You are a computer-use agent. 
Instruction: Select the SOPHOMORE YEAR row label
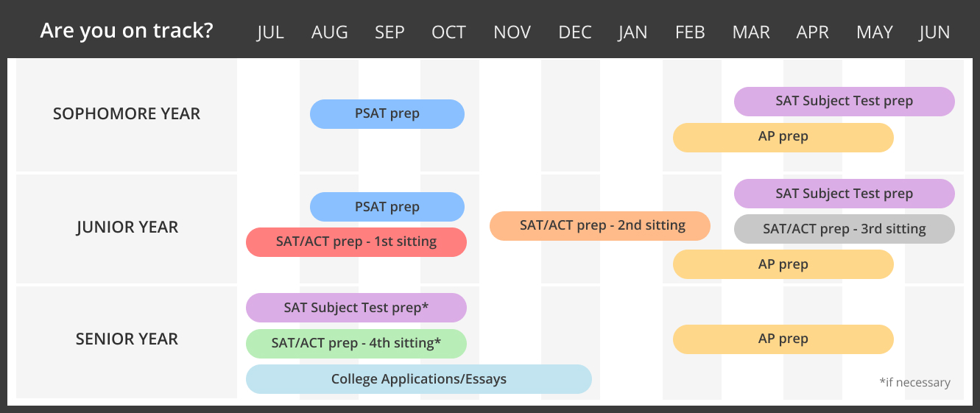[127, 114]
